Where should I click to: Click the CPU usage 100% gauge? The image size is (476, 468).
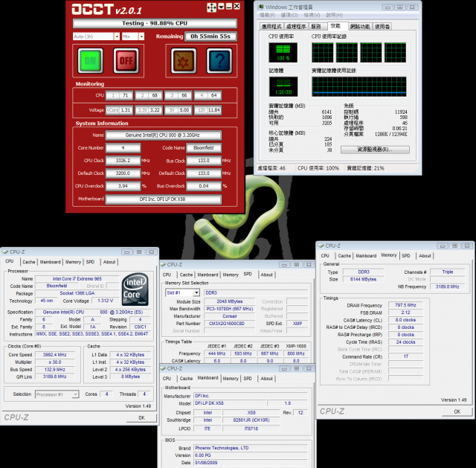point(283,52)
